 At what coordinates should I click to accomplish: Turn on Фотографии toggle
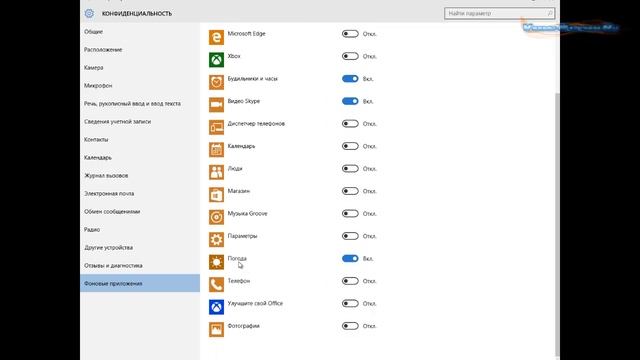350,326
